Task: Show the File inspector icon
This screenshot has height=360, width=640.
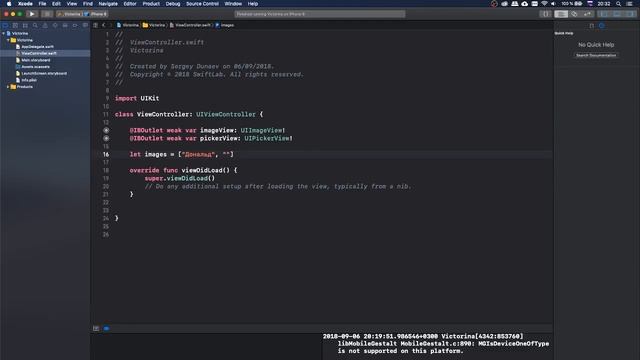Action: click(x=591, y=26)
